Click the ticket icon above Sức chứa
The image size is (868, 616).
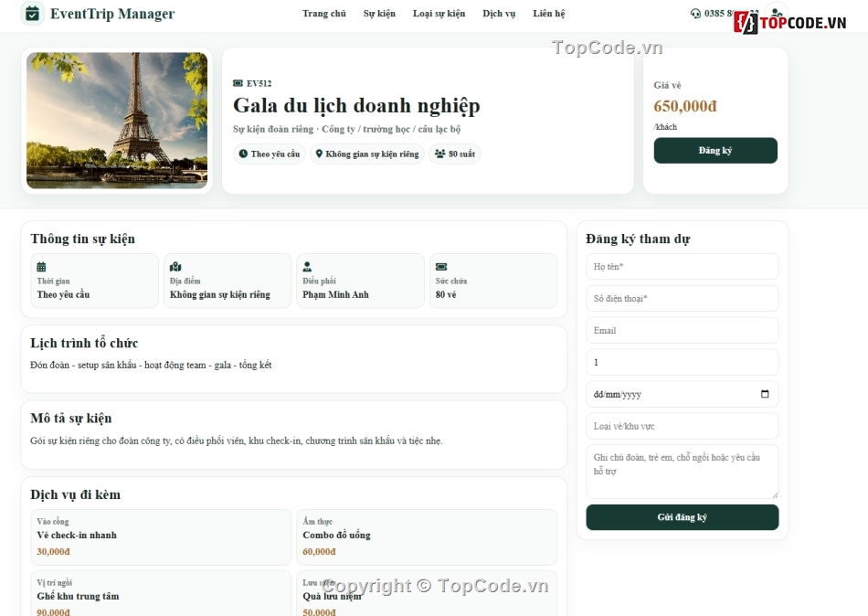tap(441, 267)
